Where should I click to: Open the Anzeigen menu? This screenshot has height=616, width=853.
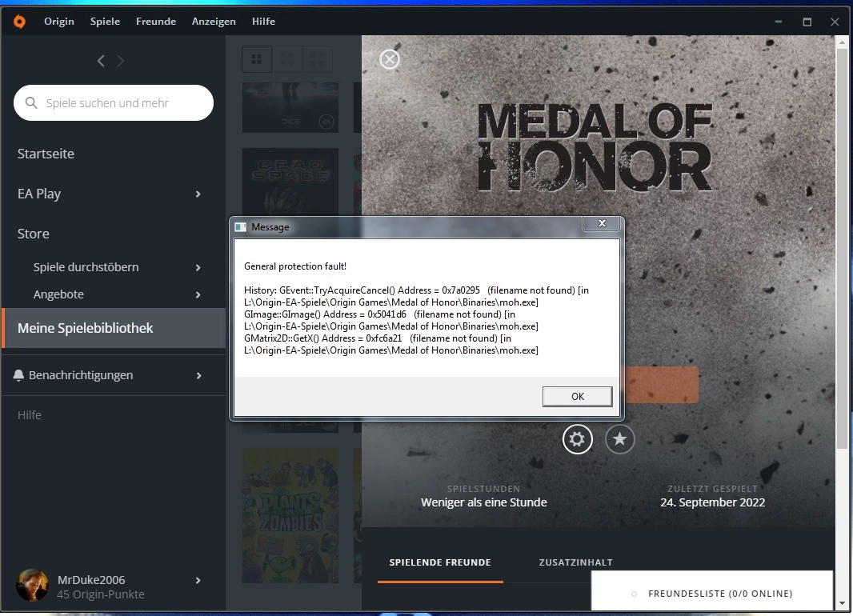click(214, 22)
